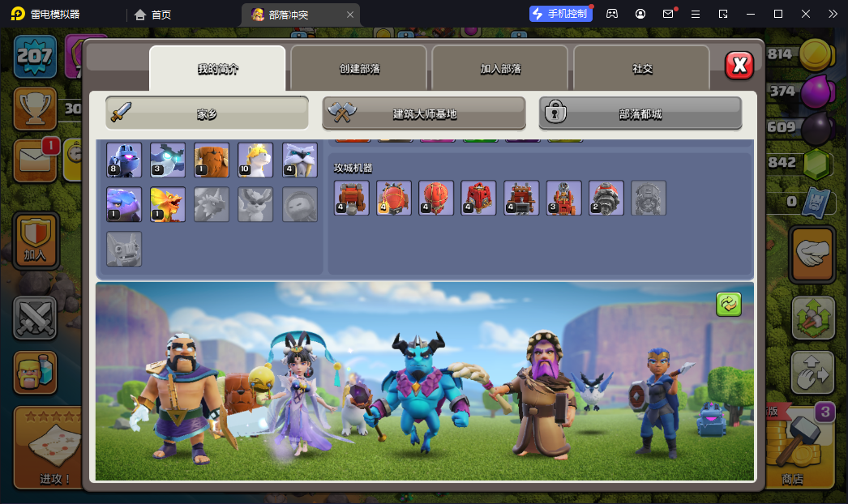Image resolution: width=848 pixels, height=504 pixels.
Task: Open the trophy league icon on left
Action: point(35,108)
